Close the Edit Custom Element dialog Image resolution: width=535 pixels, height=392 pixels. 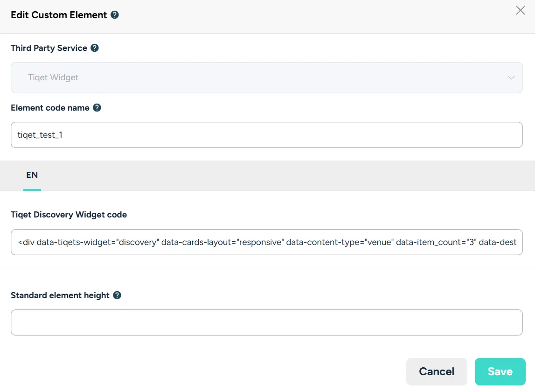tap(521, 11)
